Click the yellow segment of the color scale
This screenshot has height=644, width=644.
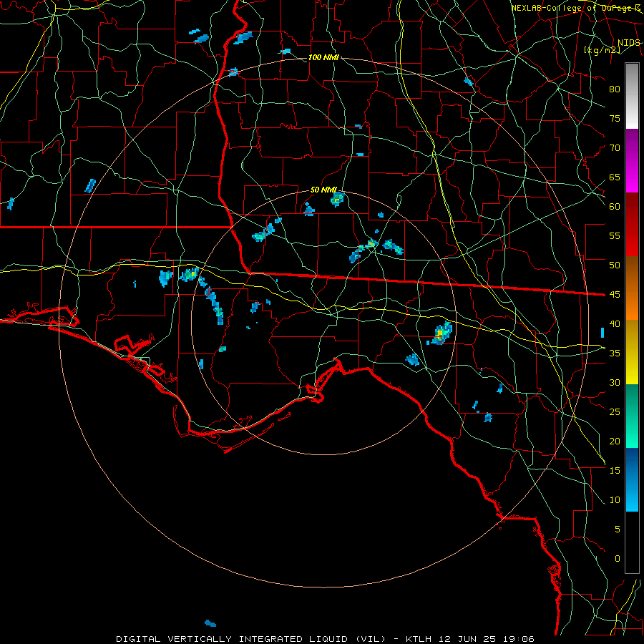(x=632, y=352)
